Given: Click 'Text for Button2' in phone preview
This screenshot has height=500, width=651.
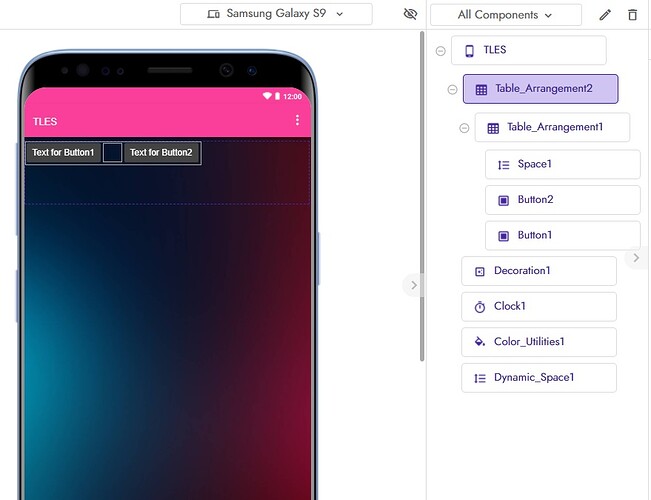Looking at the screenshot, I should coord(162,153).
